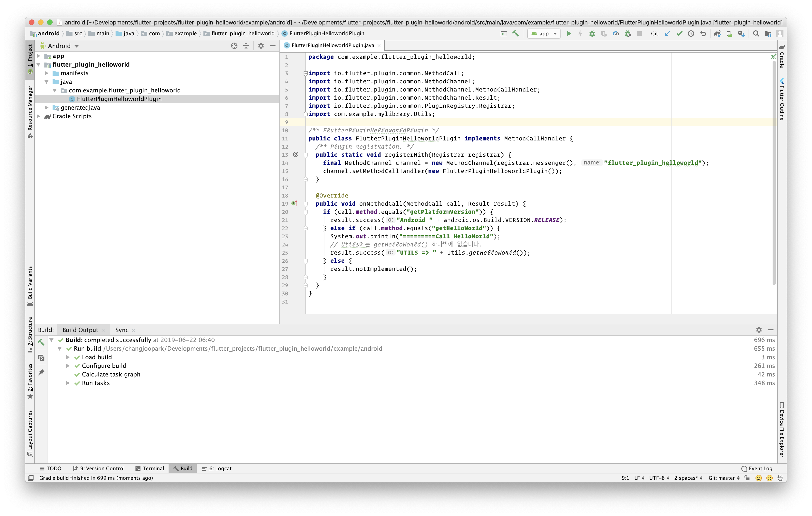Run the app using the green Run button
This screenshot has width=812, height=516.
tap(569, 33)
